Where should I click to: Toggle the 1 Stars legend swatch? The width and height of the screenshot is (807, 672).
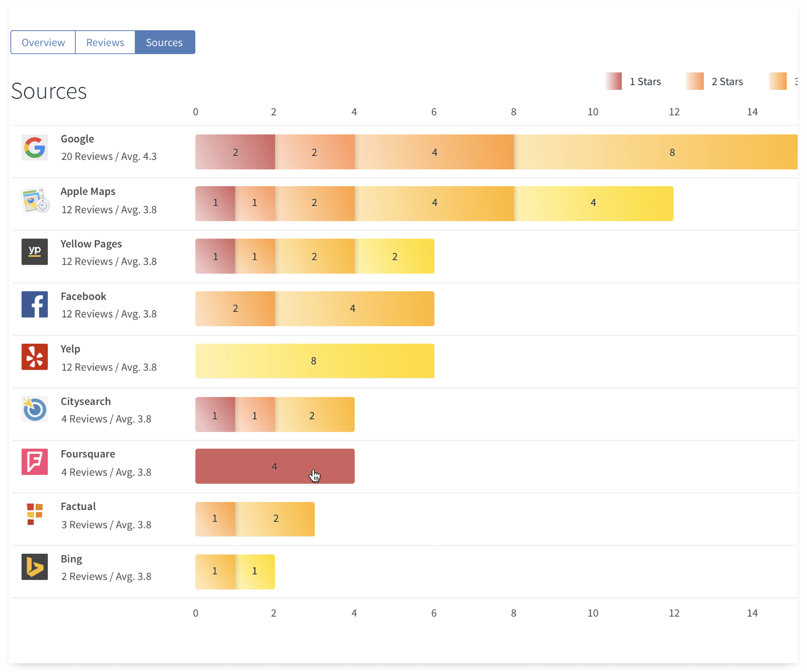click(614, 81)
